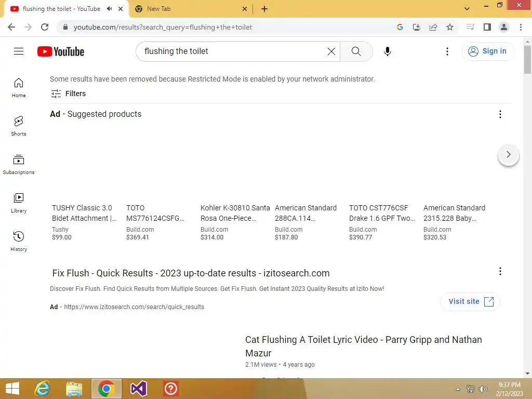Share this page icon in toolbar
Screen dimensions: 532x399
[x=433, y=27]
